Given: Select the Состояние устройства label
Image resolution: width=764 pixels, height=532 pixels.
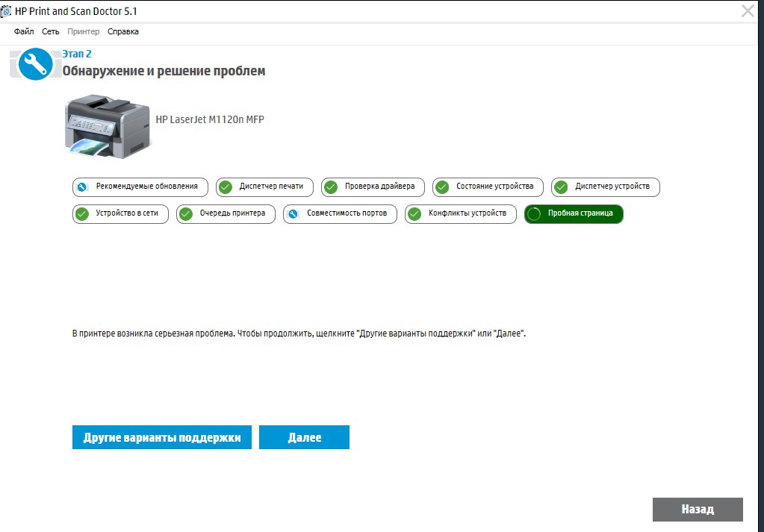Looking at the screenshot, I should [494, 186].
